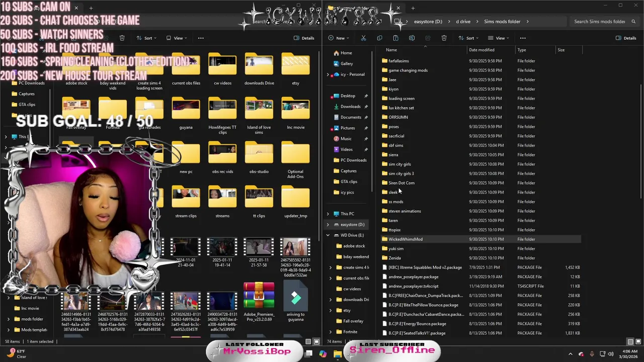Open a new tab in the left Explorer window

[x=91, y=8]
